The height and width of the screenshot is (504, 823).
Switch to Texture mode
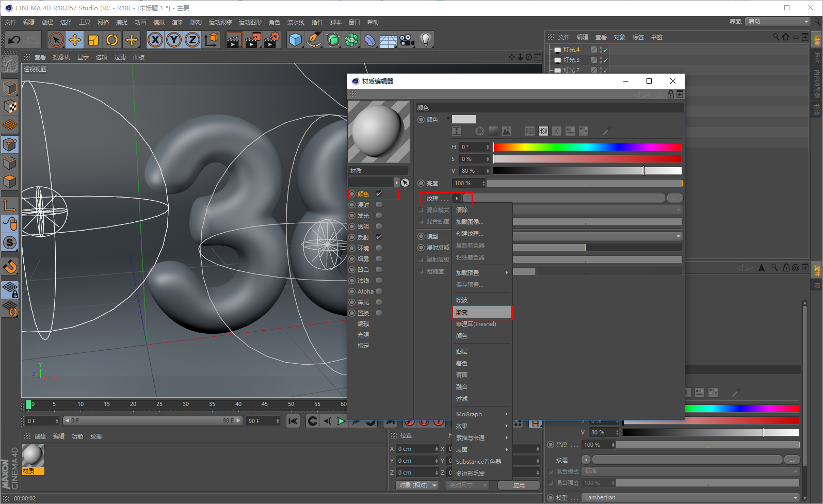10,107
